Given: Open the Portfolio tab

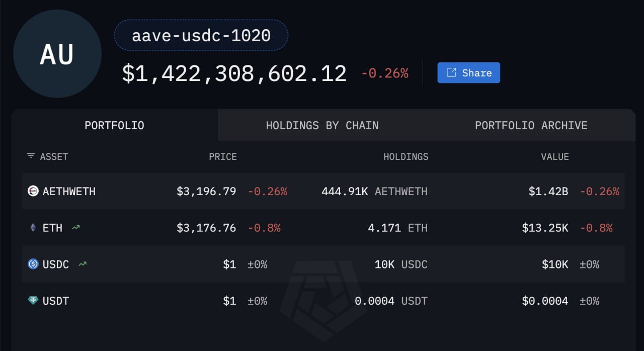Looking at the screenshot, I should point(114,125).
